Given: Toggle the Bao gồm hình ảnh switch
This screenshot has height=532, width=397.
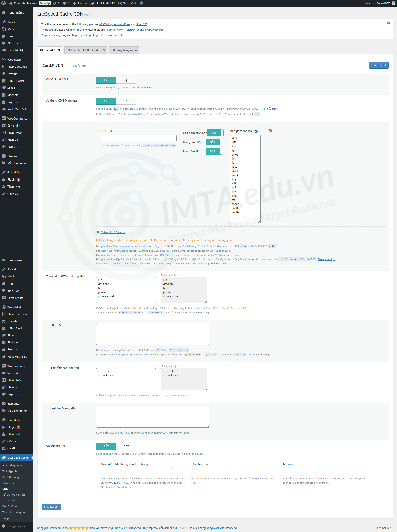Looking at the screenshot, I should point(215,133).
